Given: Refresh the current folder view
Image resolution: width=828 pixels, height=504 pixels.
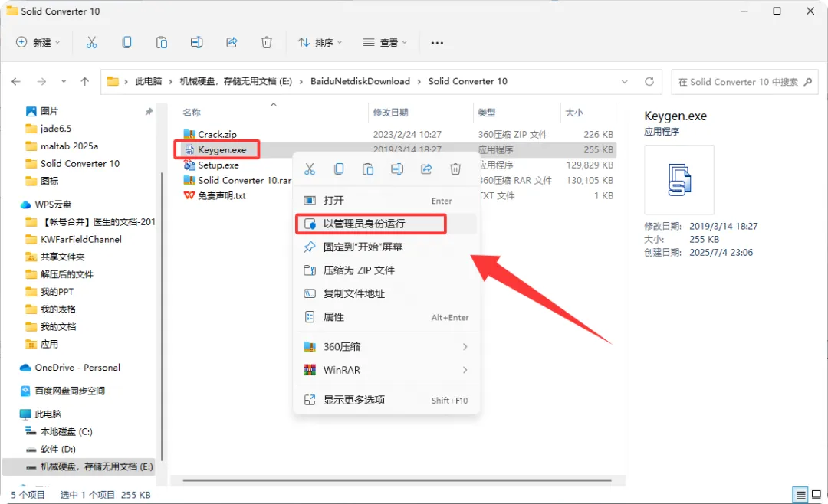Looking at the screenshot, I should (x=649, y=82).
